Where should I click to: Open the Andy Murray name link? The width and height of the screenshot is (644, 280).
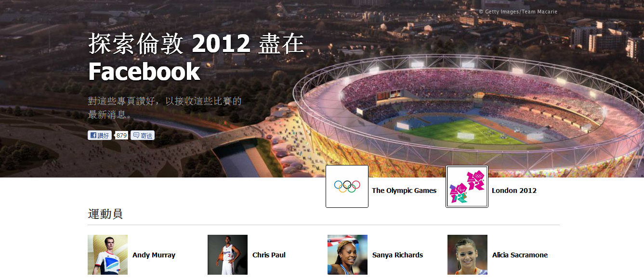tap(154, 255)
